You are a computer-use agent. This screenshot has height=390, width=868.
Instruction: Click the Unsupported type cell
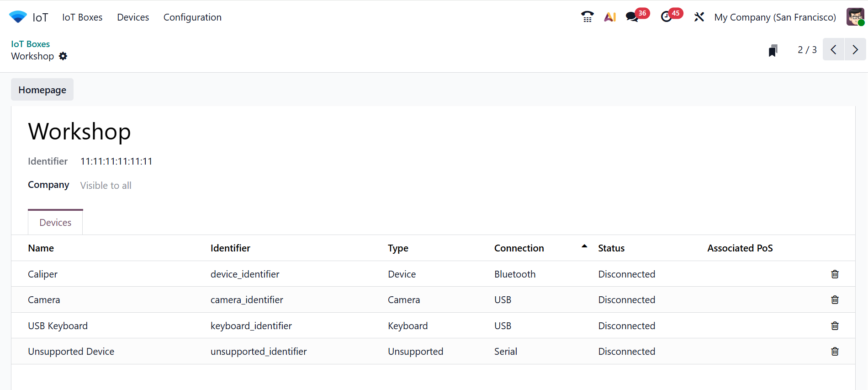point(415,351)
